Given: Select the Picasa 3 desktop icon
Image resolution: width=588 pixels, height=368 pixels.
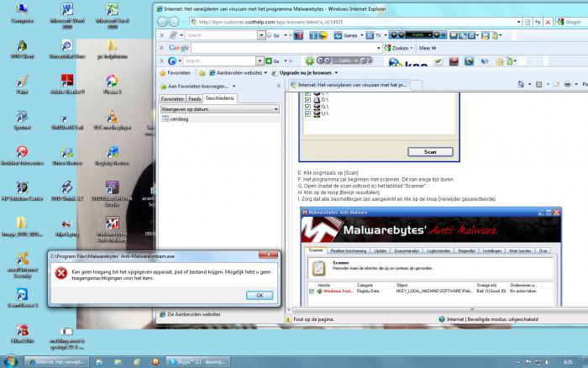Looking at the screenshot, I should pos(112,84).
